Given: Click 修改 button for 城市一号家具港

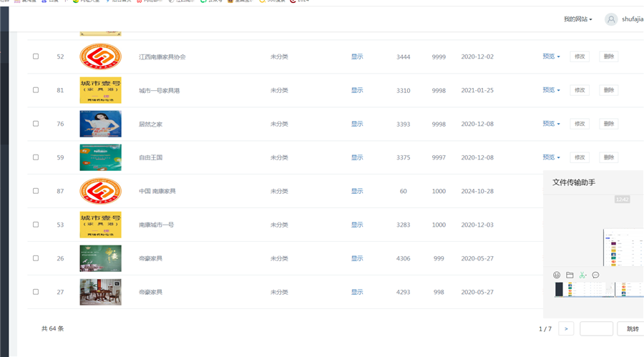Looking at the screenshot, I should point(580,90).
